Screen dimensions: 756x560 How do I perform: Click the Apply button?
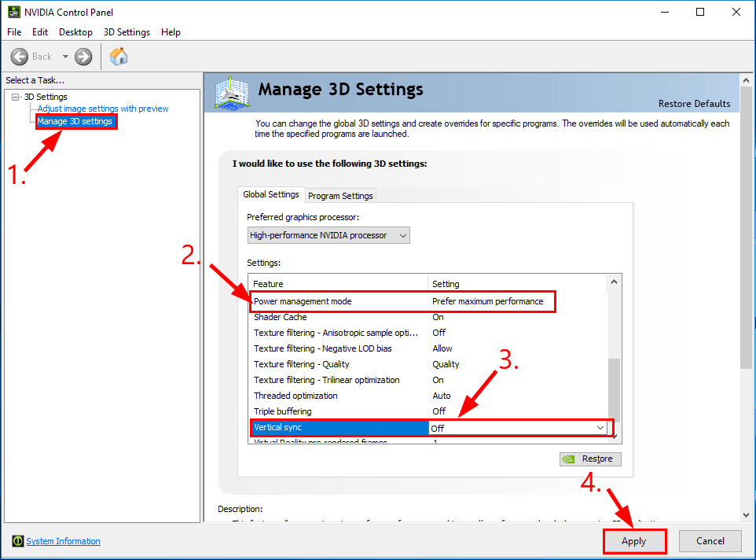click(x=634, y=541)
